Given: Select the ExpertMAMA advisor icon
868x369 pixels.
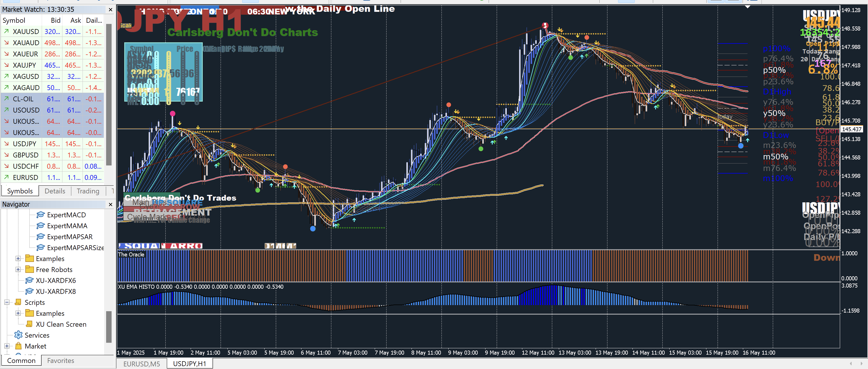Looking at the screenshot, I should [41, 226].
